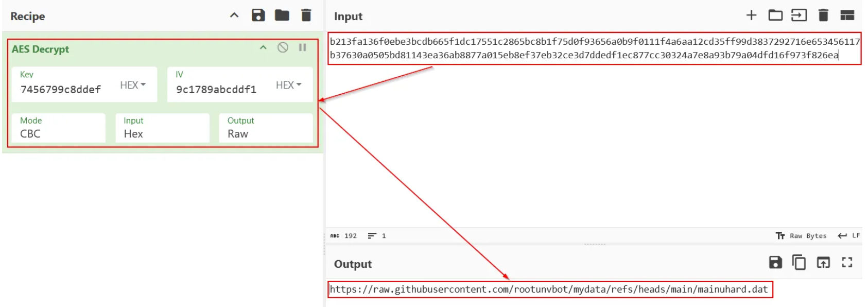
Task: Clear the recipe with trash icon
Action: 306,15
